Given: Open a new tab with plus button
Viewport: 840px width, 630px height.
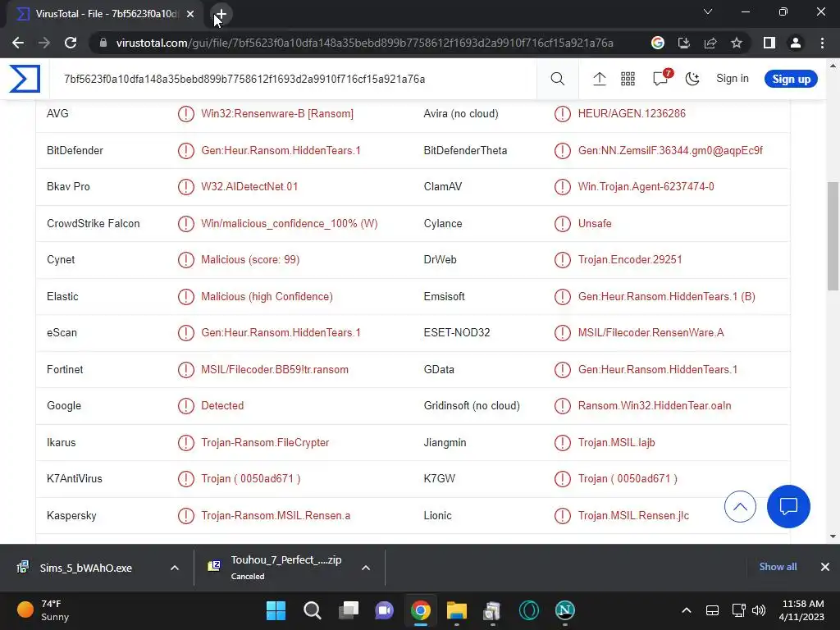Looking at the screenshot, I should 221,14.
